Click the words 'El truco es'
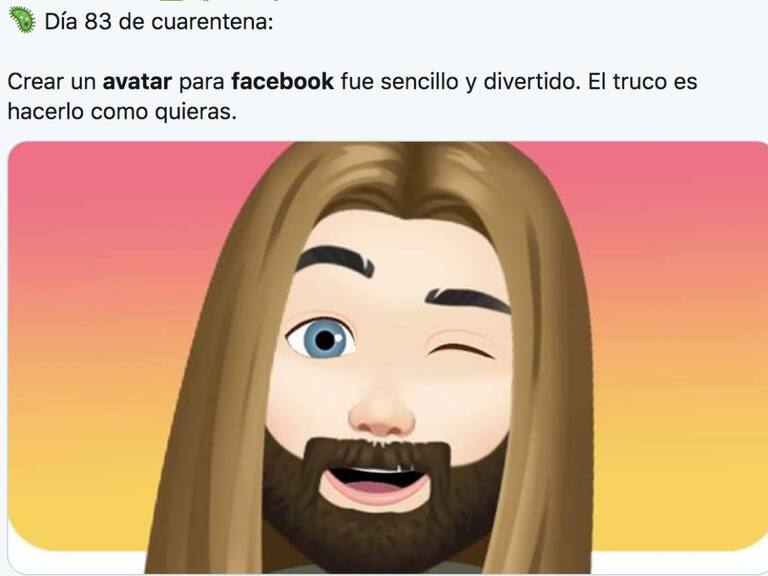This screenshot has height=576, width=768. point(642,81)
